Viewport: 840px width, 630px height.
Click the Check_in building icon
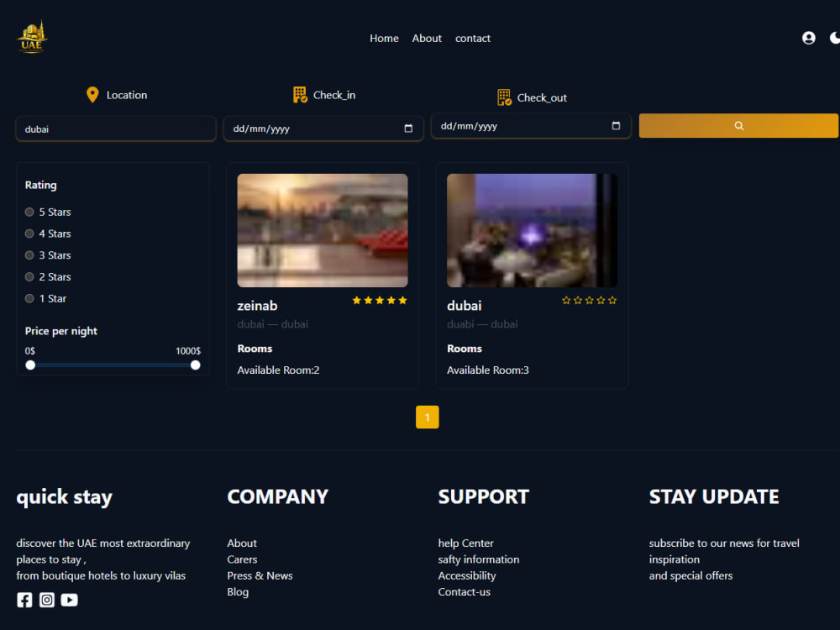[x=300, y=95]
